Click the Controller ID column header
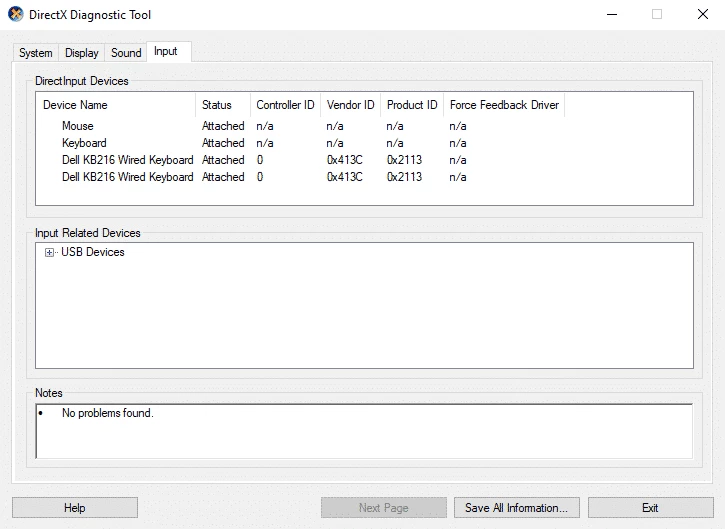 pyautogui.click(x=285, y=105)
